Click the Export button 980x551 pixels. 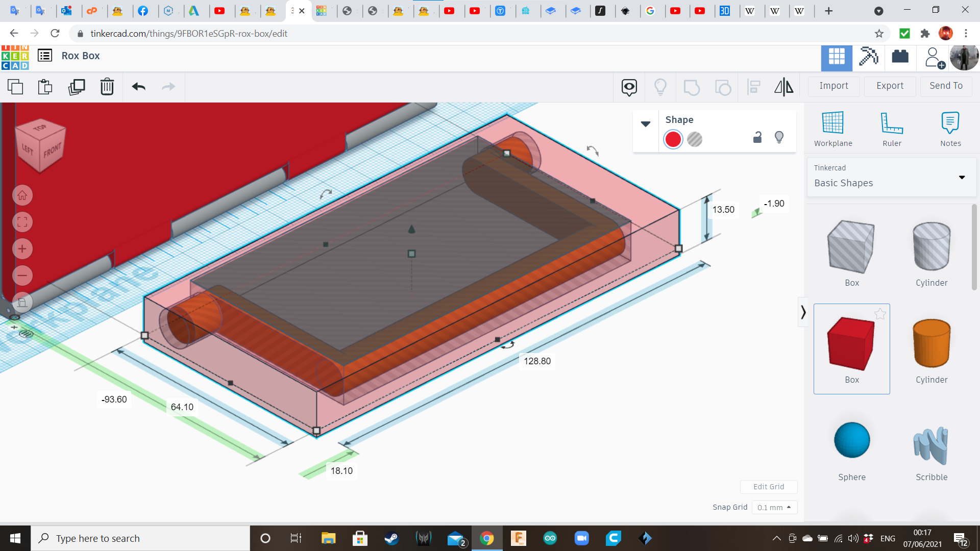890,86
